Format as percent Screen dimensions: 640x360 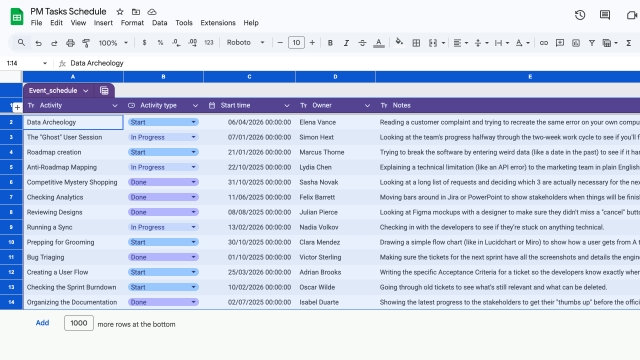point(160,42)
